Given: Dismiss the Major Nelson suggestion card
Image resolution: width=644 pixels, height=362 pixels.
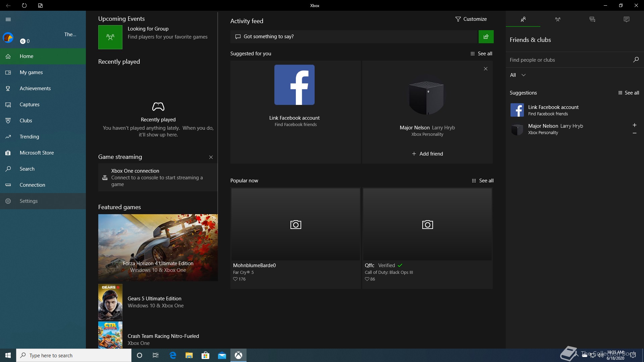Looking at the screenshot, I should coord(486,69).
